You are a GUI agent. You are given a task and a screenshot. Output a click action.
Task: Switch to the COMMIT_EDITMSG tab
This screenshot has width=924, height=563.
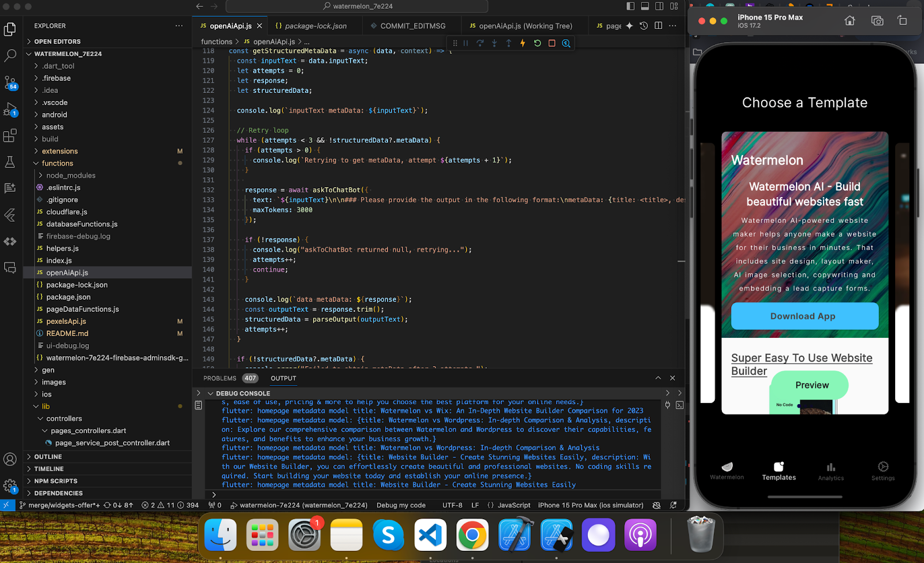pyautogui.click(x=412, y=26)
